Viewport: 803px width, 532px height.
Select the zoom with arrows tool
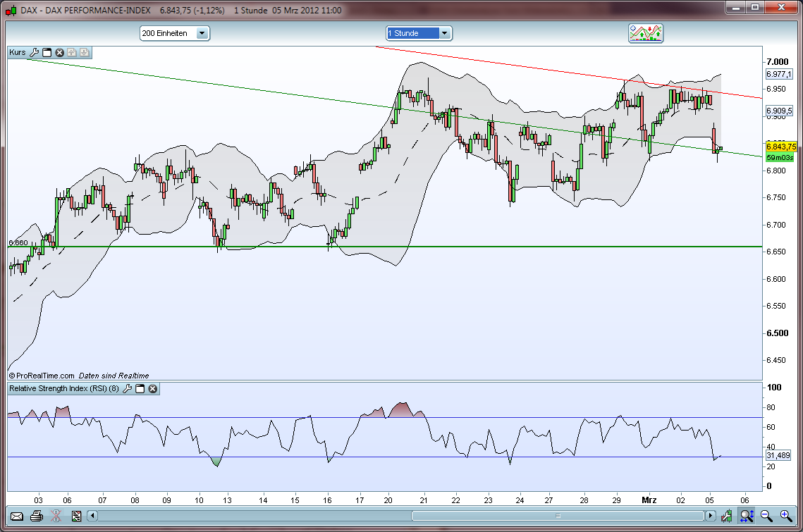pyautogui.click(x=747, y=516)
